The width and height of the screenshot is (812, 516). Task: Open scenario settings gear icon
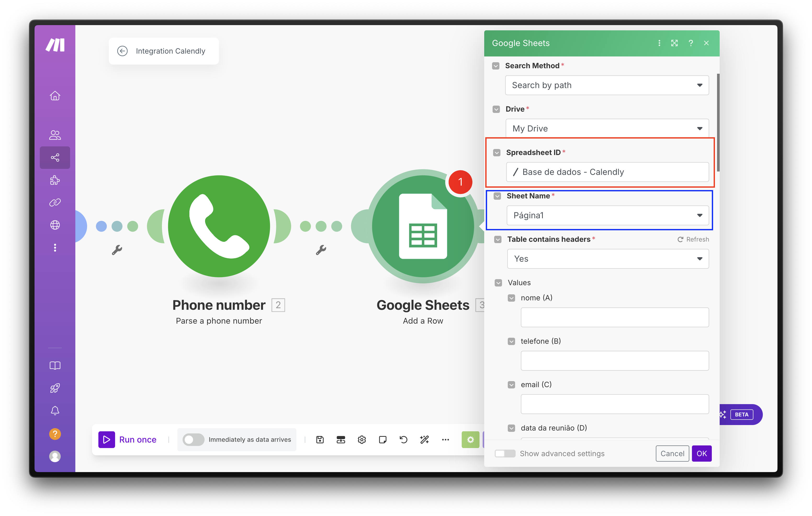pos(362,439)
